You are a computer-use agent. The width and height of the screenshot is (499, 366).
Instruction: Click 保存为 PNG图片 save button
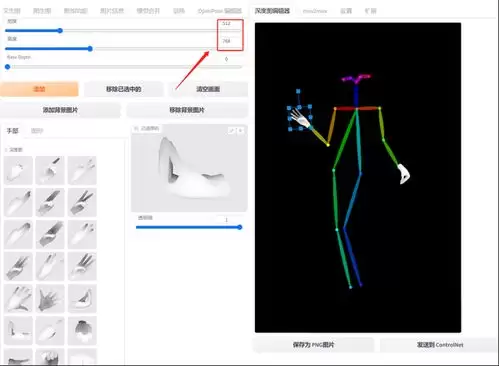click(x=313, y=345)
